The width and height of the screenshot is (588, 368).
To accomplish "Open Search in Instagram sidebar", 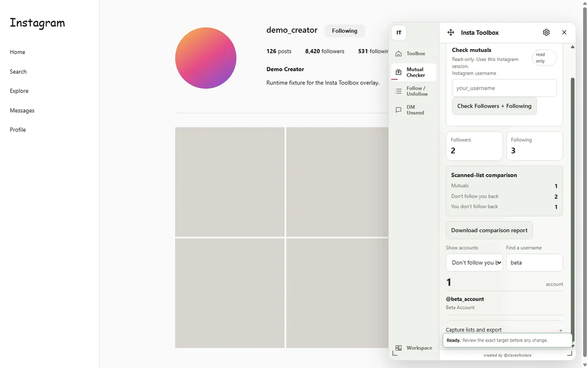I will pos(18,72).
